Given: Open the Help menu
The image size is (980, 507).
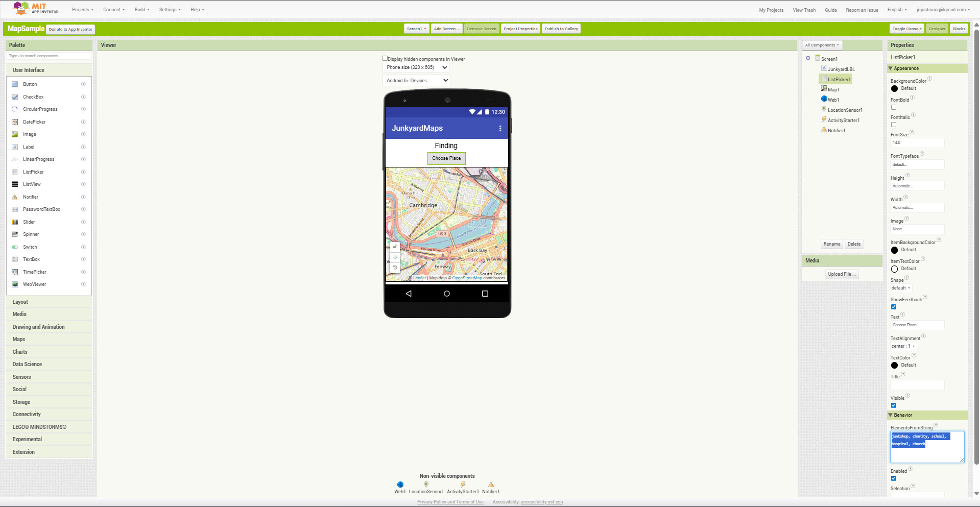Looking at the screenshot, I should [197, 10].
